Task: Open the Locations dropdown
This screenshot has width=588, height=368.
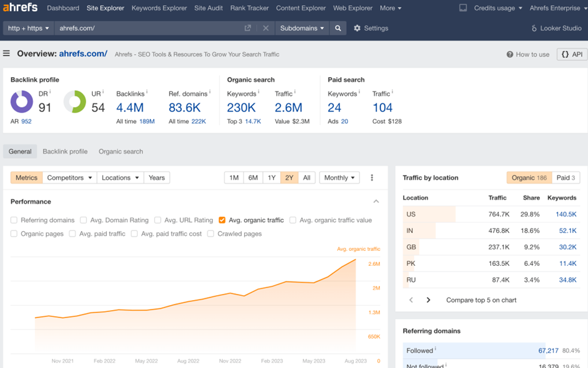Action: [120, 177]
